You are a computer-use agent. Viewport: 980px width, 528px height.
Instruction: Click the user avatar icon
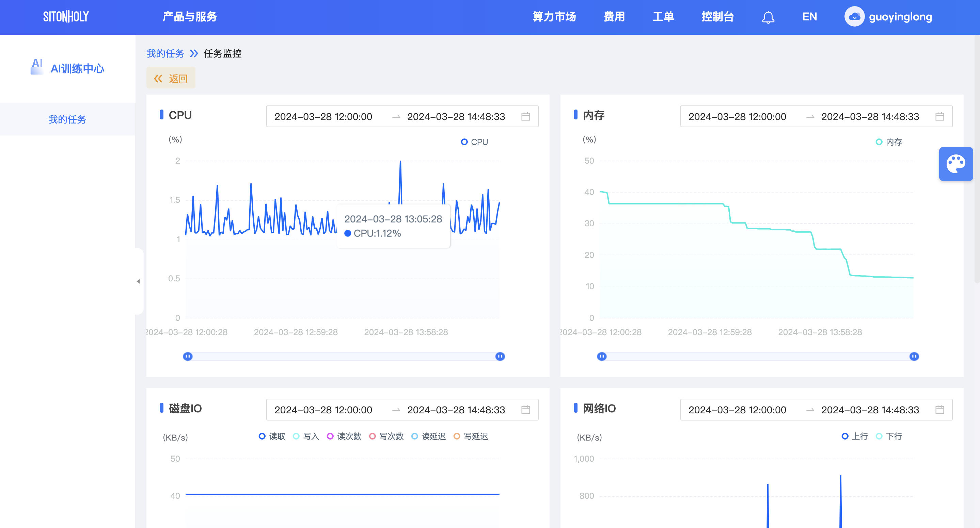854,17
